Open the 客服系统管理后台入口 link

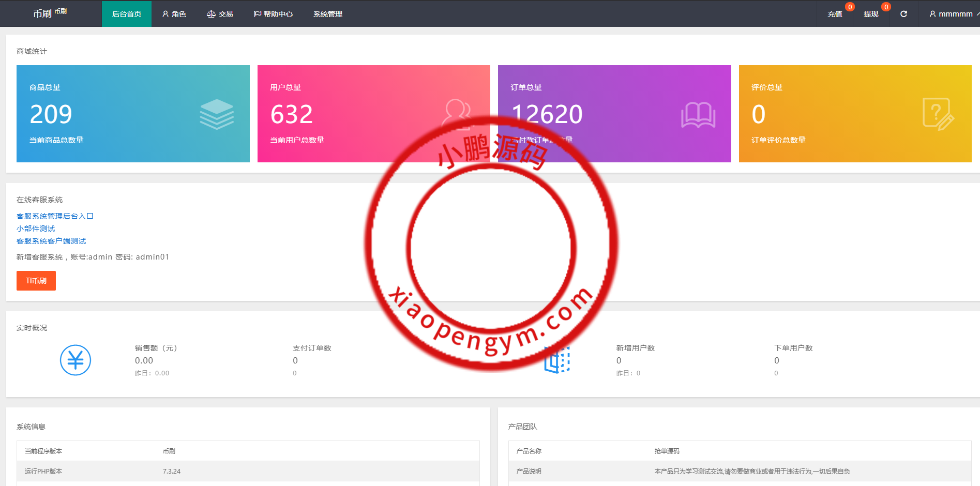click(x=55, y=216)
